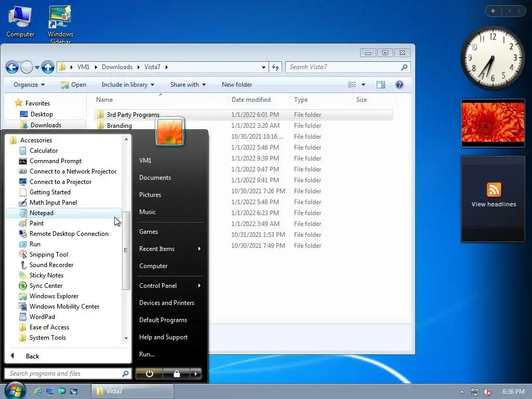Open the Organize dropdown
The height and width of the screenshot is (399, 532).
29,85
